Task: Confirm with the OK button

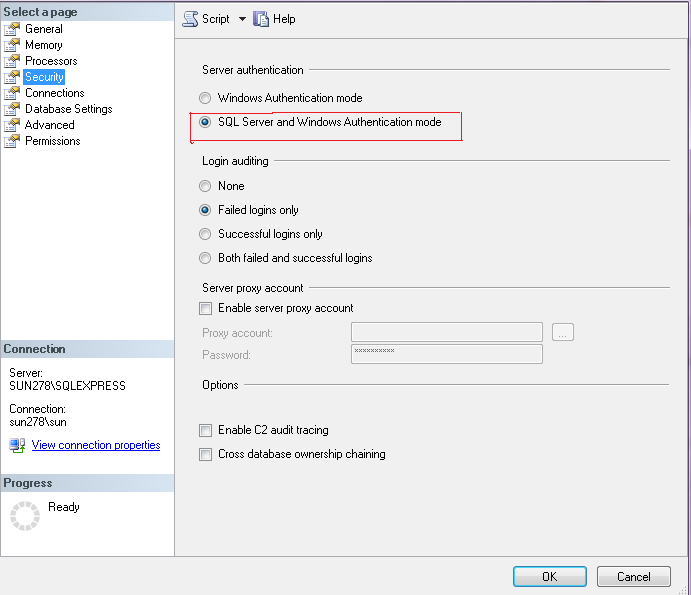Action: 550,576
